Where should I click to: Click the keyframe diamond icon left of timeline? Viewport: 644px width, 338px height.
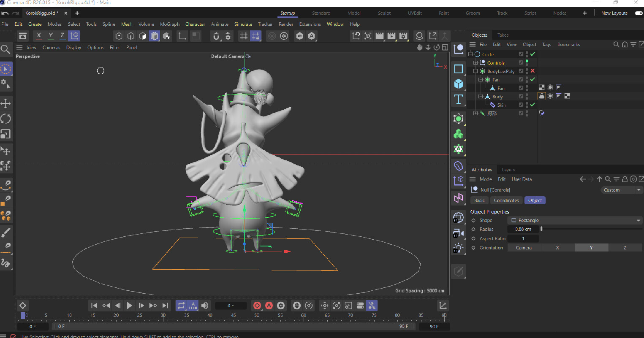coord(23,306)
